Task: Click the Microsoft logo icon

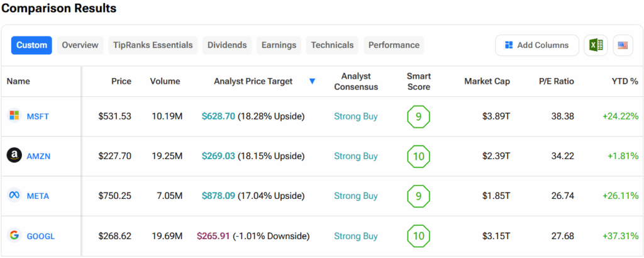Action: [14, 116]
